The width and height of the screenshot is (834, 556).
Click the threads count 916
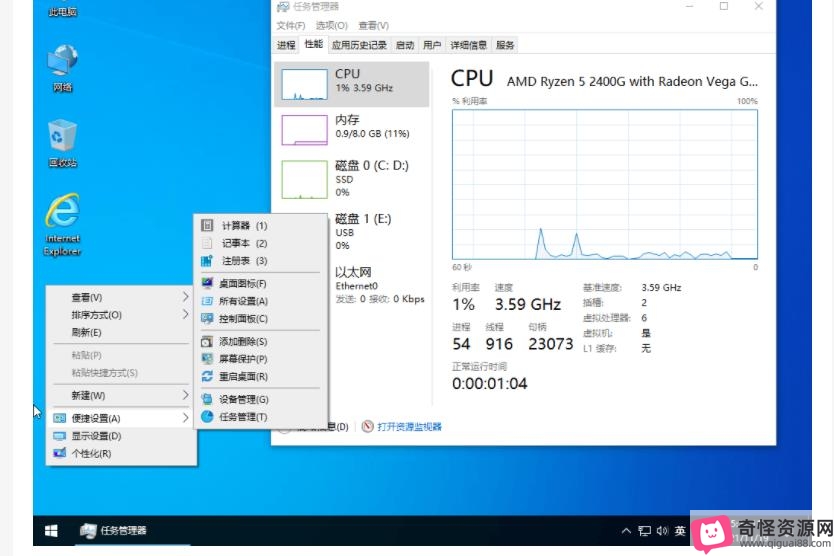point(499,344)
